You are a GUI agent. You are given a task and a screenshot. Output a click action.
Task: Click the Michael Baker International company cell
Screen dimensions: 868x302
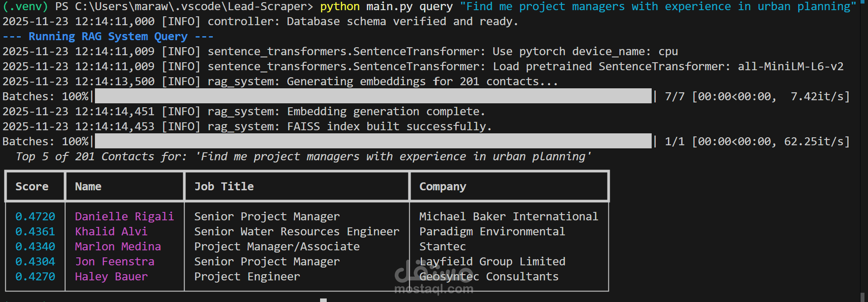pyautogui.click(x=509, y=216)
